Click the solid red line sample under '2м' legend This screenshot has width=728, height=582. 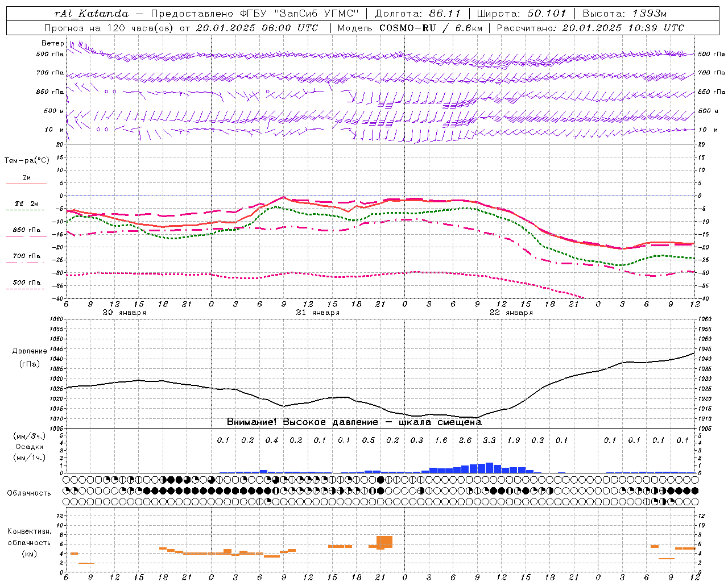point(26,184)
